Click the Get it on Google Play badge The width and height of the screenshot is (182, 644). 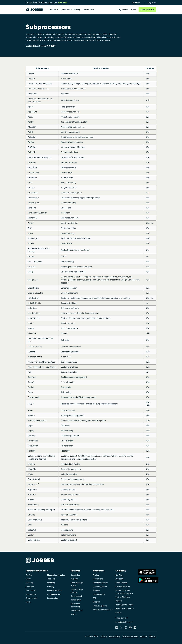(148, 580)
